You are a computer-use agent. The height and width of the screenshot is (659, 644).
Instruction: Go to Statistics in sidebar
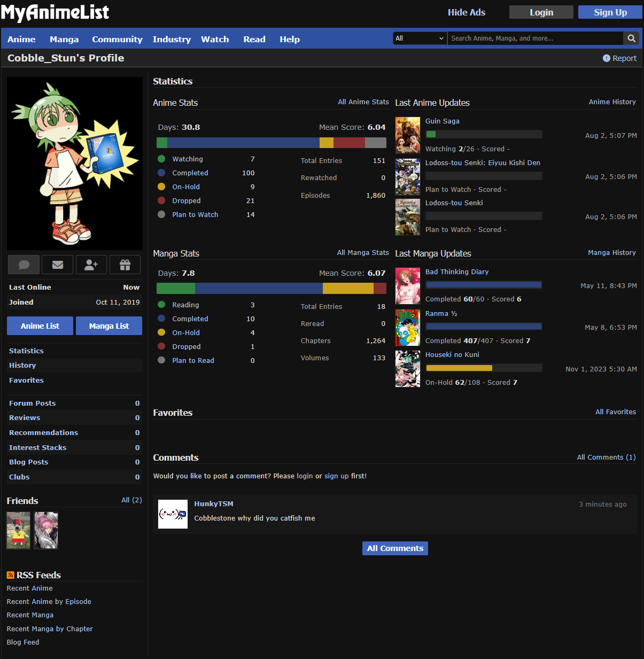(x=26, y=351)
